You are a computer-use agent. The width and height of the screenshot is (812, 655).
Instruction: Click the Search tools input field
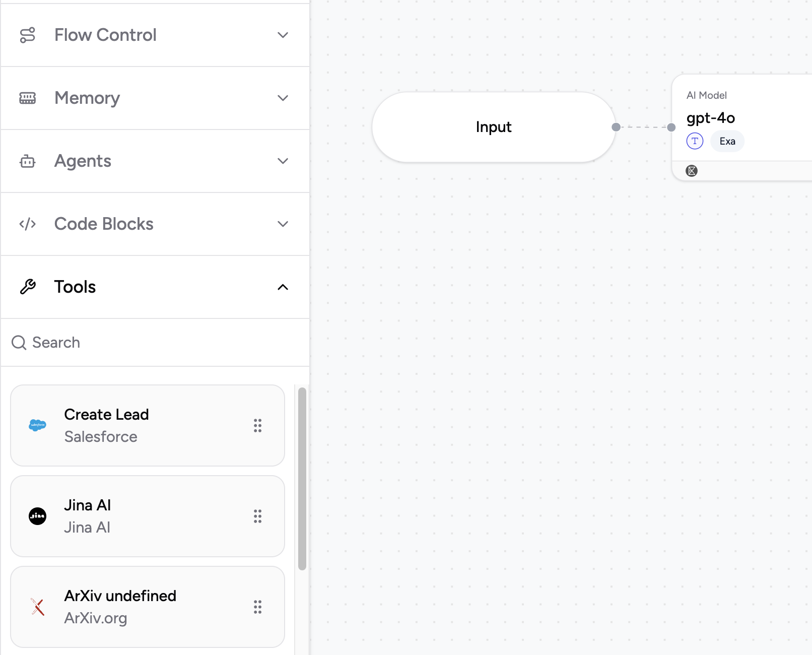(x=151, y=343)
